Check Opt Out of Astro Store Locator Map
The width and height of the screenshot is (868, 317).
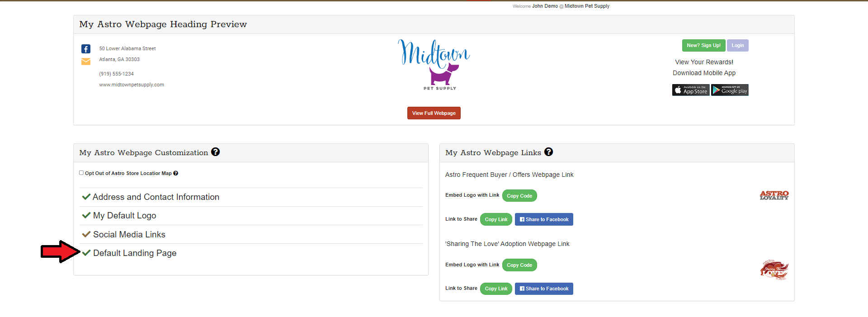[x=81, y=173]
